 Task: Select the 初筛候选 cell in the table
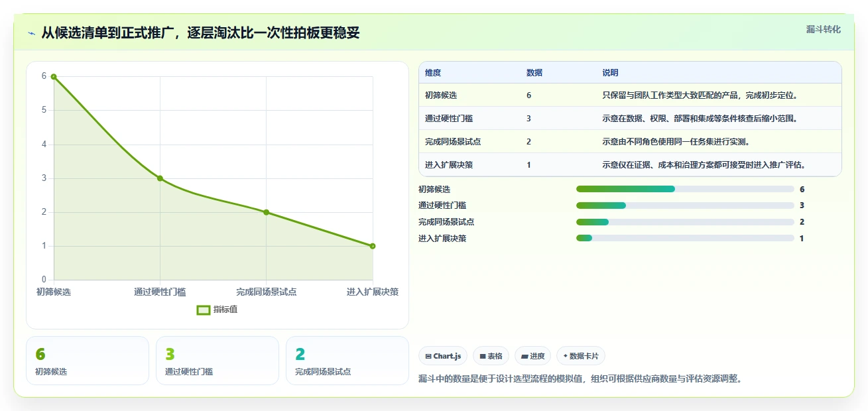(441, 95)
